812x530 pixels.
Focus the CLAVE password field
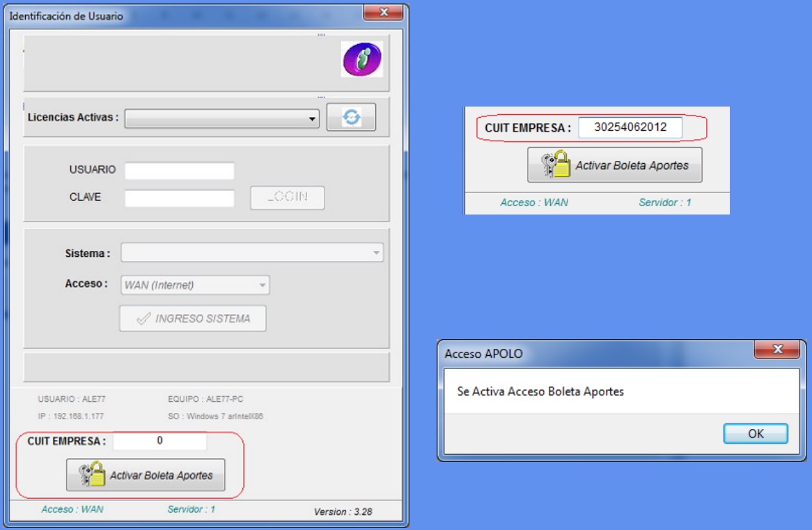180,198
